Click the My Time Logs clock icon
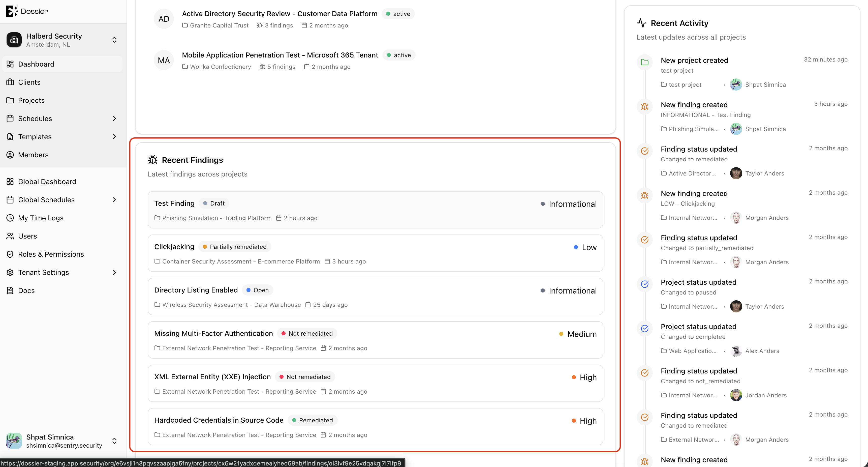868x467 pixels. pos(10,218)
